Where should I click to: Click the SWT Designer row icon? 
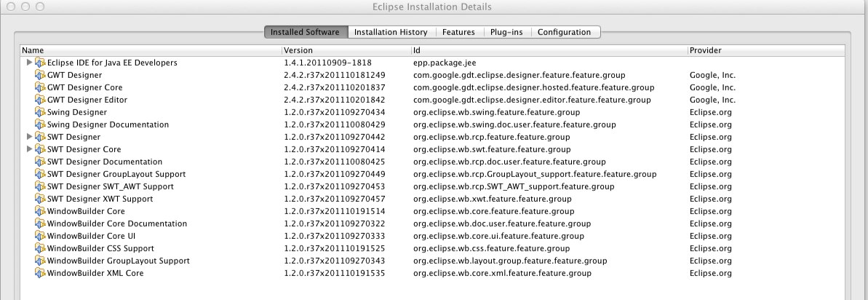pyautogui.click(x=40, y=137)
